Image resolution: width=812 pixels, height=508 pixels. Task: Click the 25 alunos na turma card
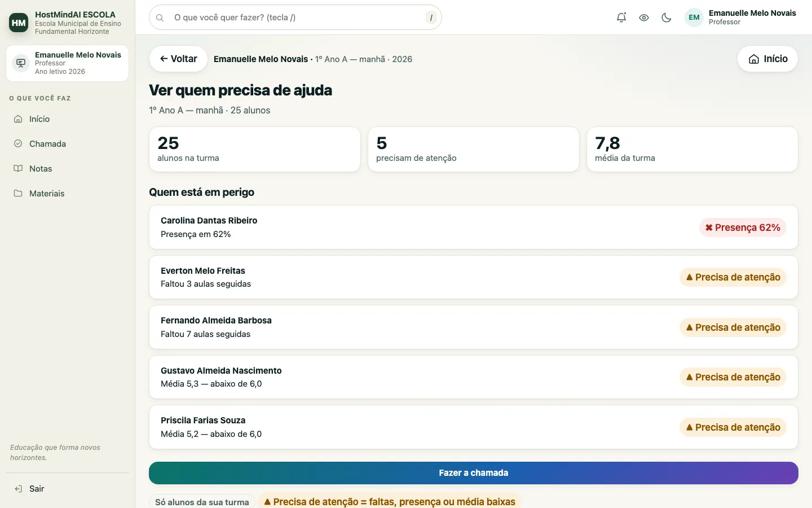[255, 149]
